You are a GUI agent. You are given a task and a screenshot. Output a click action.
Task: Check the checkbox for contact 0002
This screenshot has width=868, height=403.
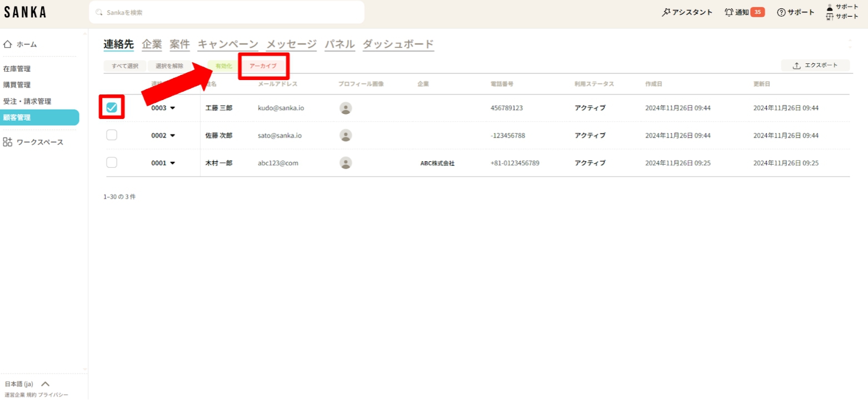(112, 135)
